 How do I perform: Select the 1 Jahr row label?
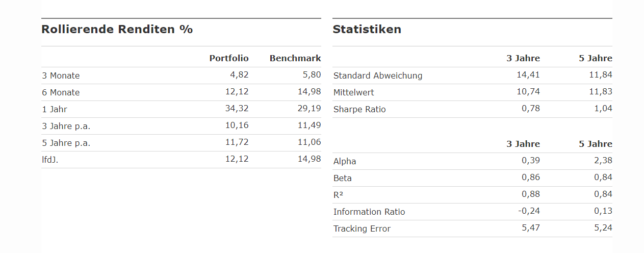pyautogui.click(x=55, y=109)
